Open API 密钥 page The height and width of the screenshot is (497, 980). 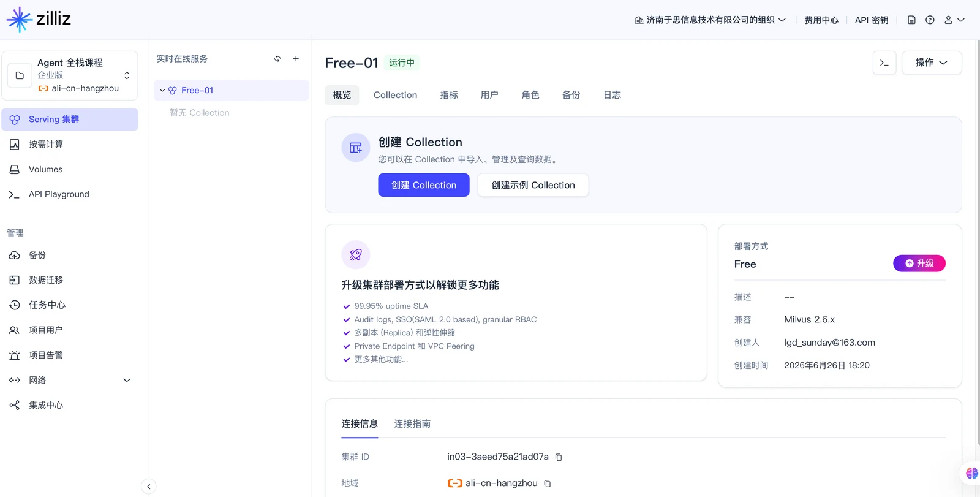pos(872,20)
